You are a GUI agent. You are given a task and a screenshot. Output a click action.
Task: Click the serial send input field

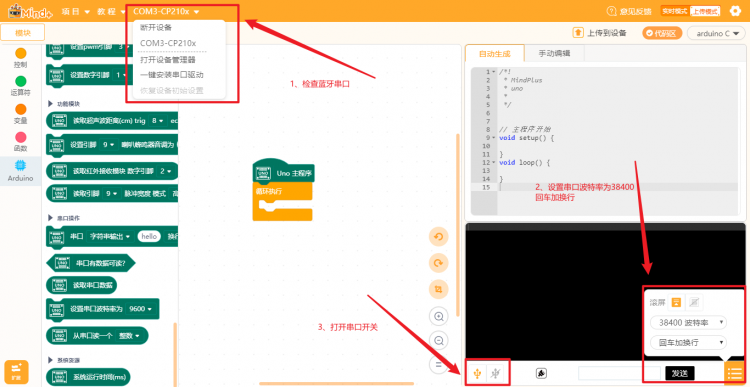pyautogui.click(x=619, y=373)
